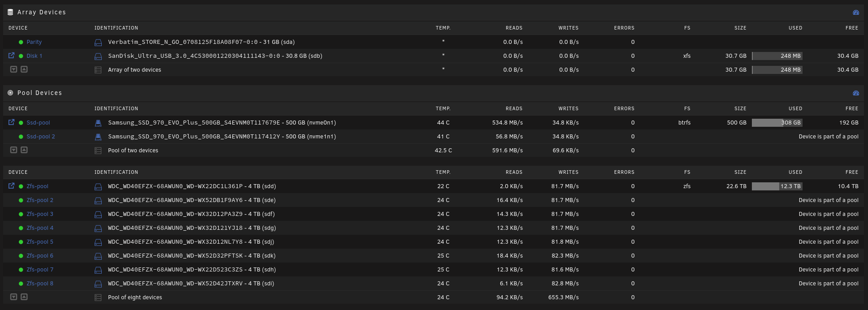Open the Ssd-pool device settings link
Viewport: 868px width, 310px height.
(x=38, y=123)
